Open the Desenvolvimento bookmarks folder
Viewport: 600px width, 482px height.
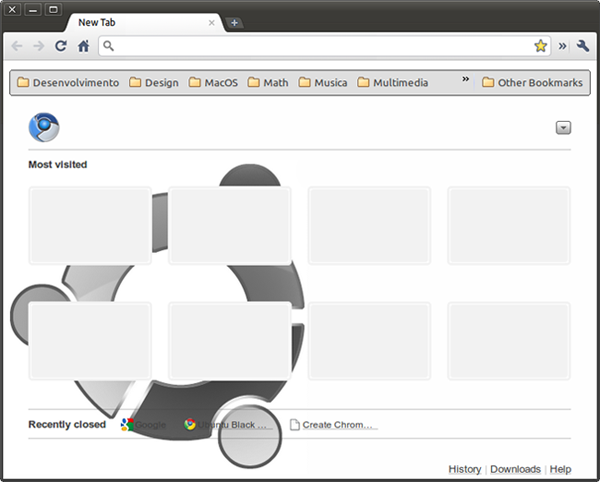point(68,83)
